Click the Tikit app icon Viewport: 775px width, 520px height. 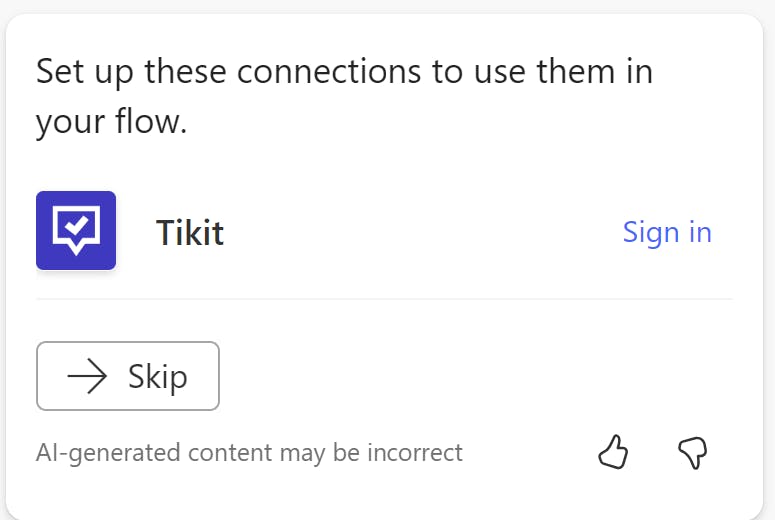[76, 231]
